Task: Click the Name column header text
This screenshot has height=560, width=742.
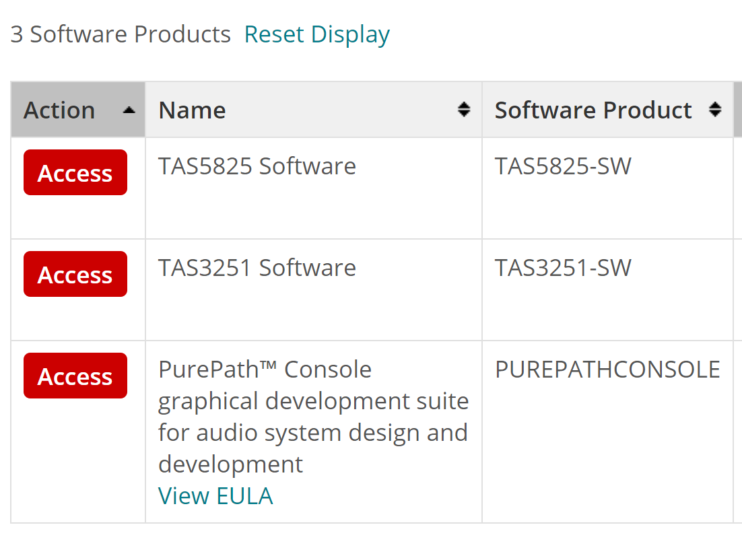Action: [x=192, y=110]
